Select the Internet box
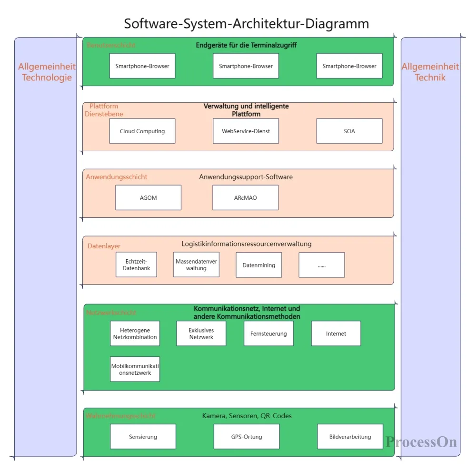This screenshot has width=476, height=470. [x=336, y=333]
